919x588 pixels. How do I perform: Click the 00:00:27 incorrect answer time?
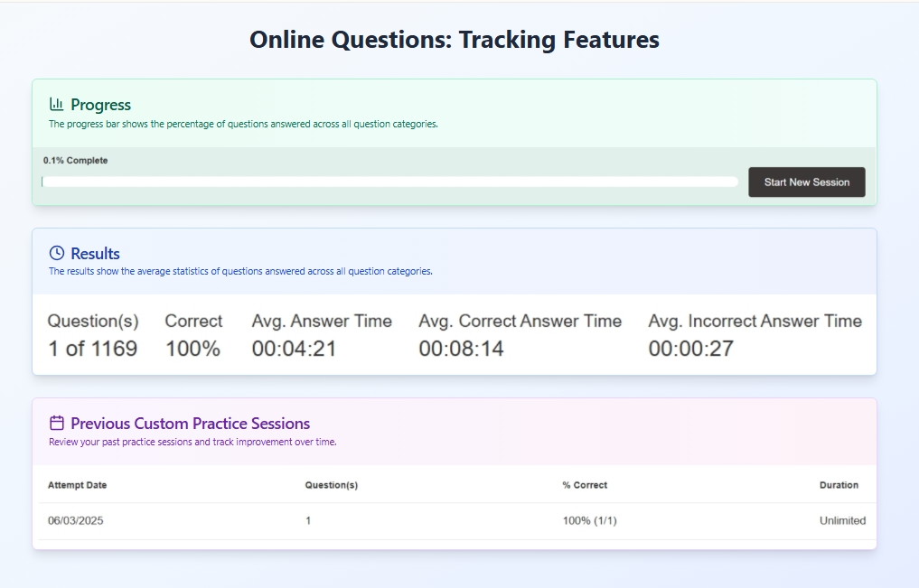[x=691, y=349]
